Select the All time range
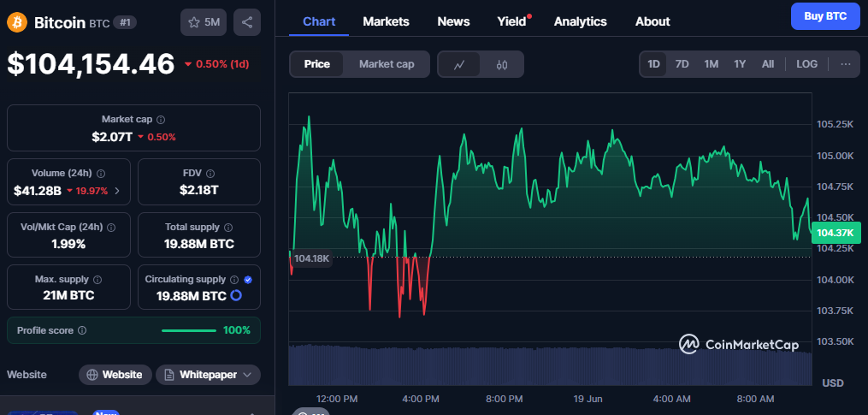The height and width of the screenshot is (415, 868). 768,64
